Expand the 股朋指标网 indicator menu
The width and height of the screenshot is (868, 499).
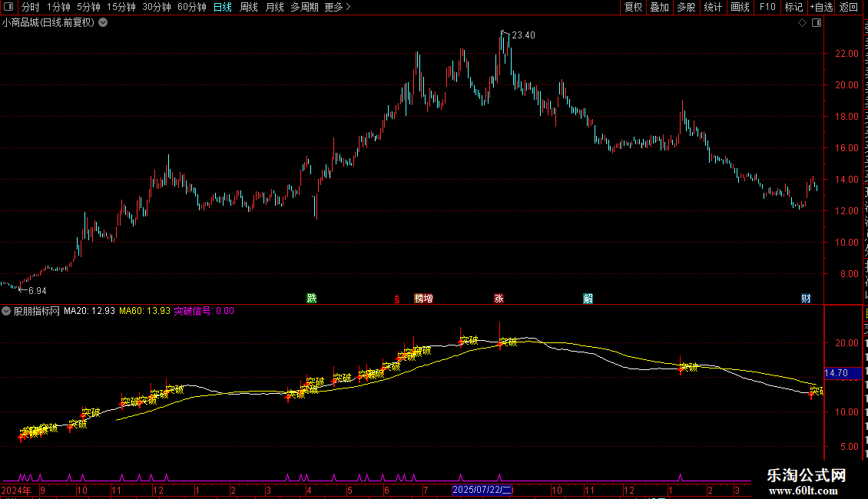[x=6, y=311]
